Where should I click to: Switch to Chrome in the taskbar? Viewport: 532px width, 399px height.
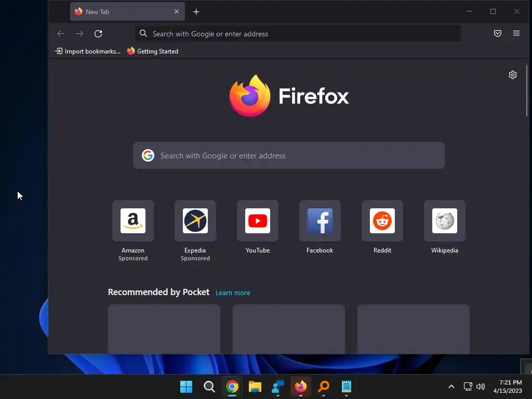coord(232,387)
